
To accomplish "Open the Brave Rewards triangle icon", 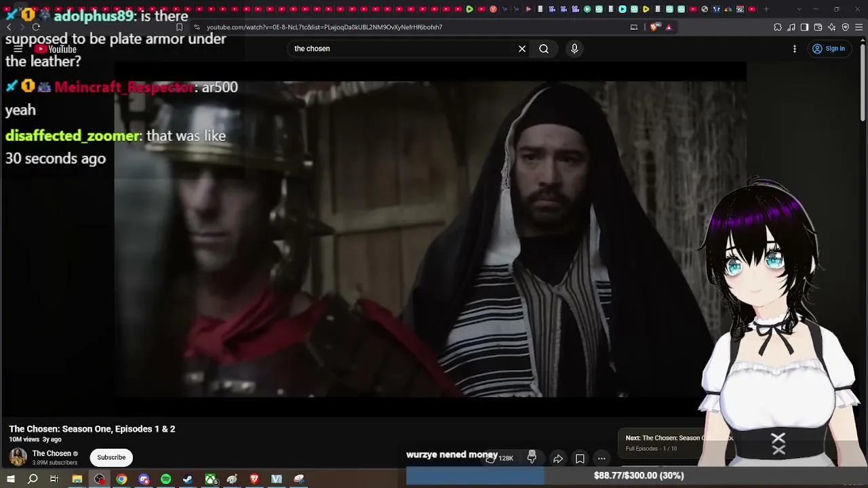I will point(669,27).
